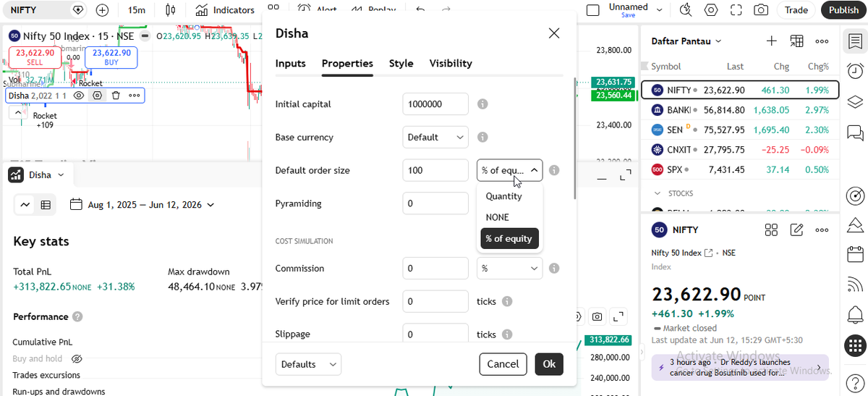Open the chart type candlestick selector
The height and width of the screenshot is (396, 868).
171,10
